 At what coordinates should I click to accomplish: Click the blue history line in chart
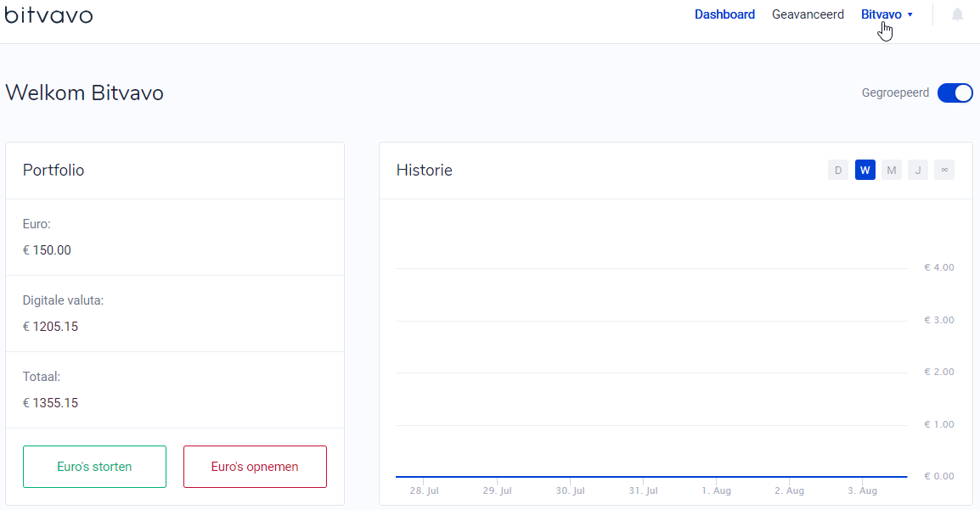(651, 477)
